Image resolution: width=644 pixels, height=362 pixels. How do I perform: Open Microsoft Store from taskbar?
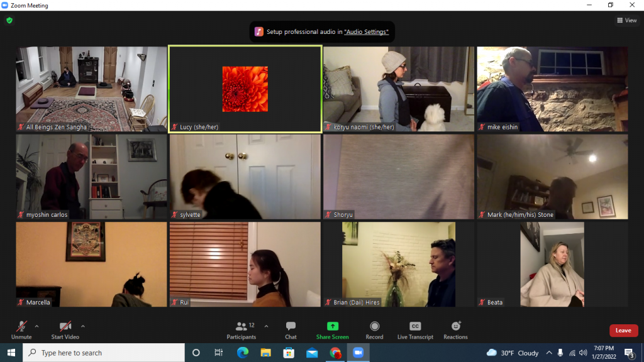tap(289, 353)
